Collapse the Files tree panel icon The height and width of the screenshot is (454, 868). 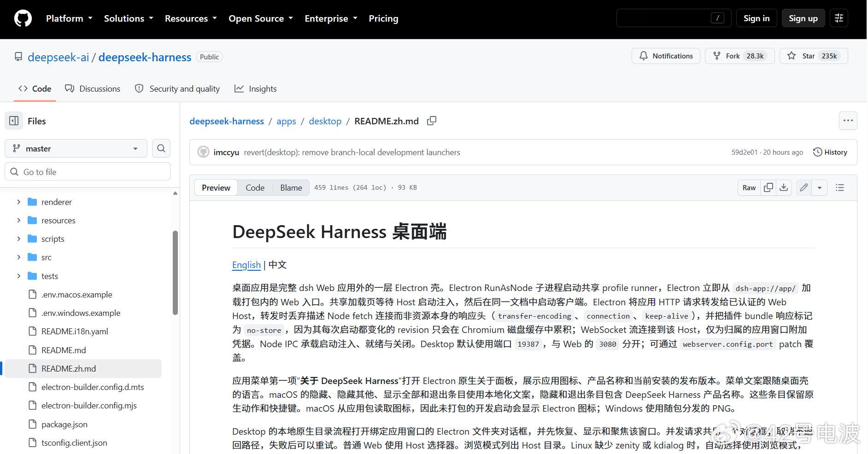(14, 121)
